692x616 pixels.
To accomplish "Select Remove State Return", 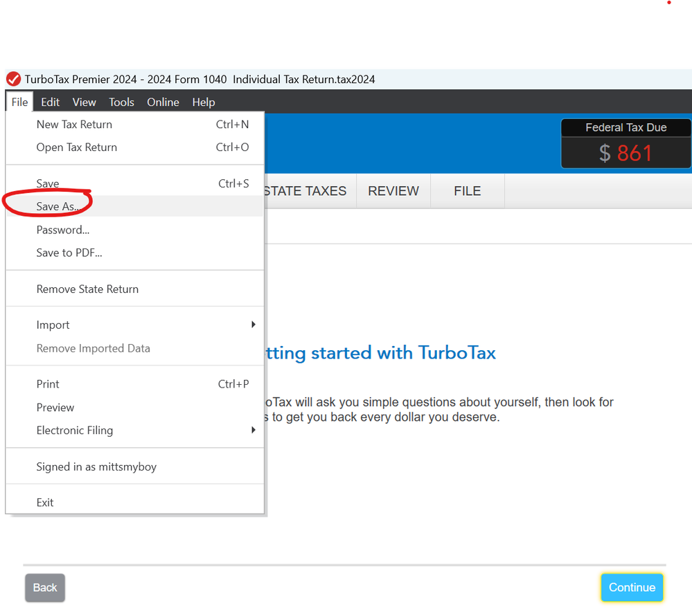I will (134, 289).
